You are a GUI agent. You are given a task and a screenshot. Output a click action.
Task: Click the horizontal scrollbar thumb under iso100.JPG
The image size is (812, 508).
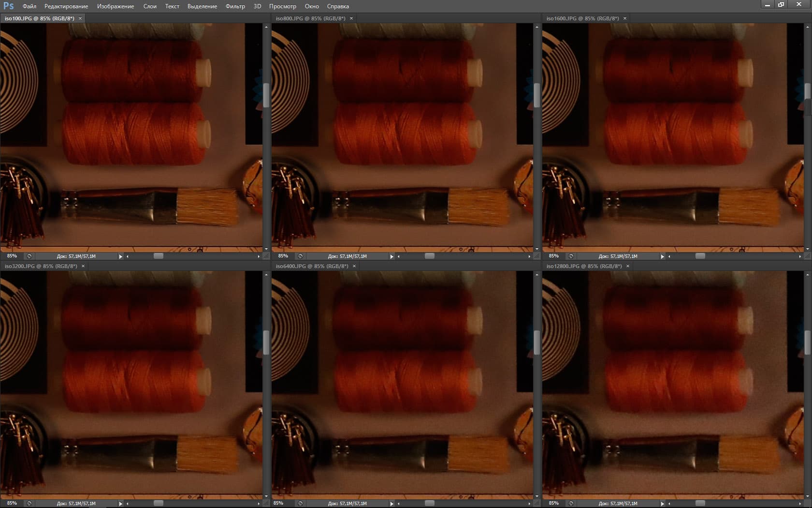[x=159, y=256]
